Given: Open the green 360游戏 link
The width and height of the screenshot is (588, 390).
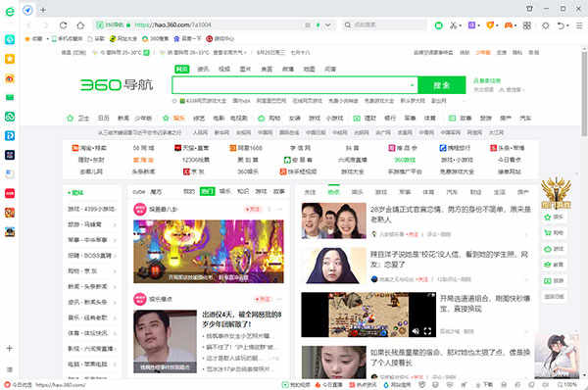Looking at the screenshot, I should [x=405, y=160].
